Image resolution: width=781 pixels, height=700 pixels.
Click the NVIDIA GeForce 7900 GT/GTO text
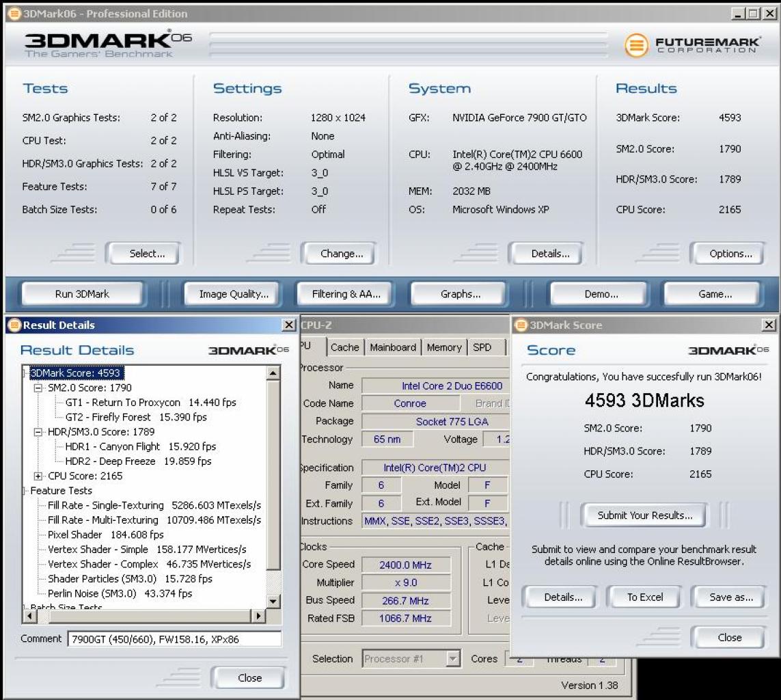(519, 118)
